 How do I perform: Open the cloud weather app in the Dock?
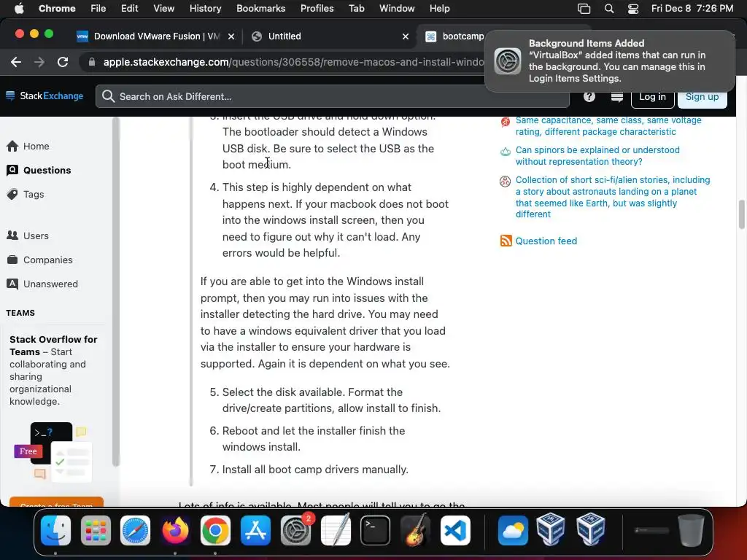(x=513, y=531)
